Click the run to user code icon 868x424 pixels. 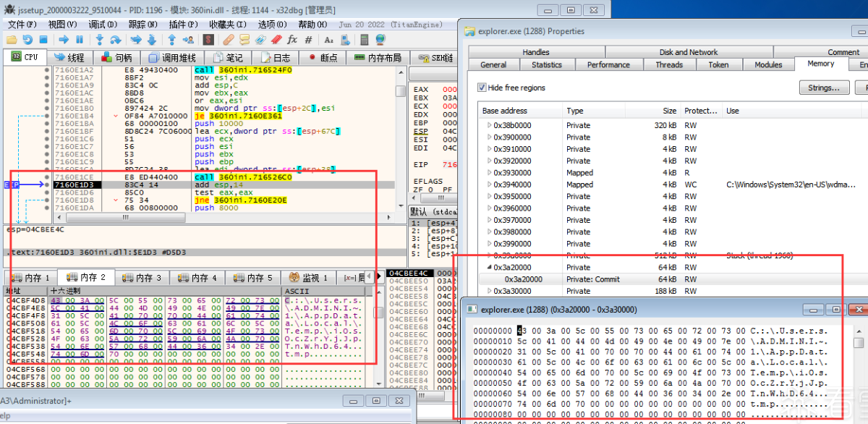(x=188, y=40)
